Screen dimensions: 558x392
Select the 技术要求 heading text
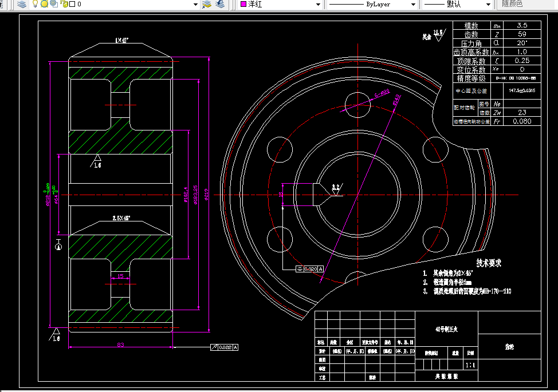[489, 263]
